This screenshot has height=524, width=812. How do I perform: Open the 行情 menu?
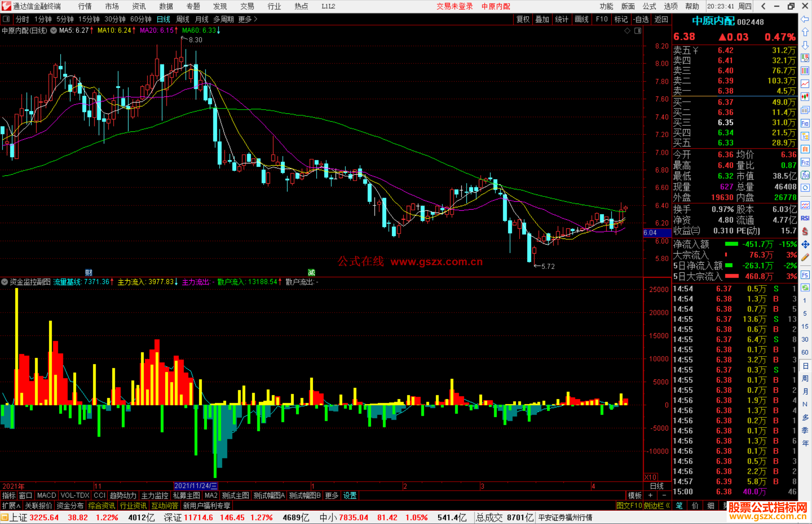coord(85,6)
